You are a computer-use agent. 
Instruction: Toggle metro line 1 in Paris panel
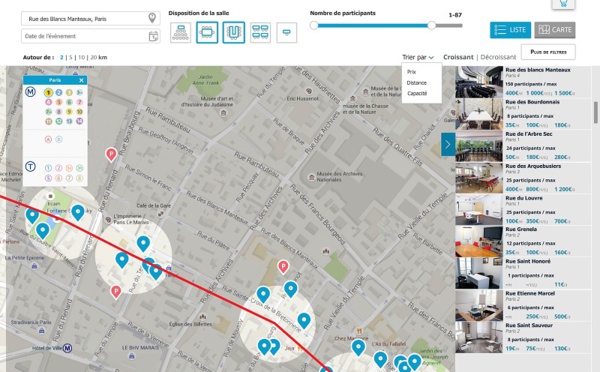point(48,92)
